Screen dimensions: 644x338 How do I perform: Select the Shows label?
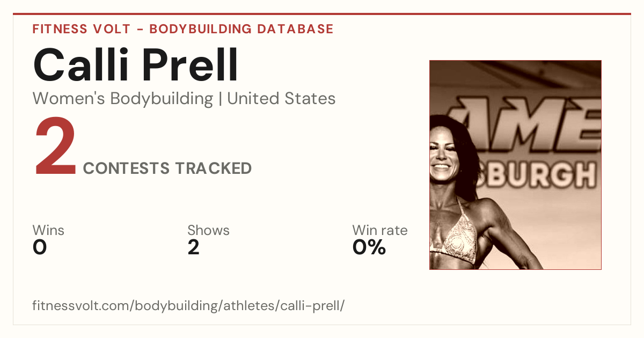[208, 230]
